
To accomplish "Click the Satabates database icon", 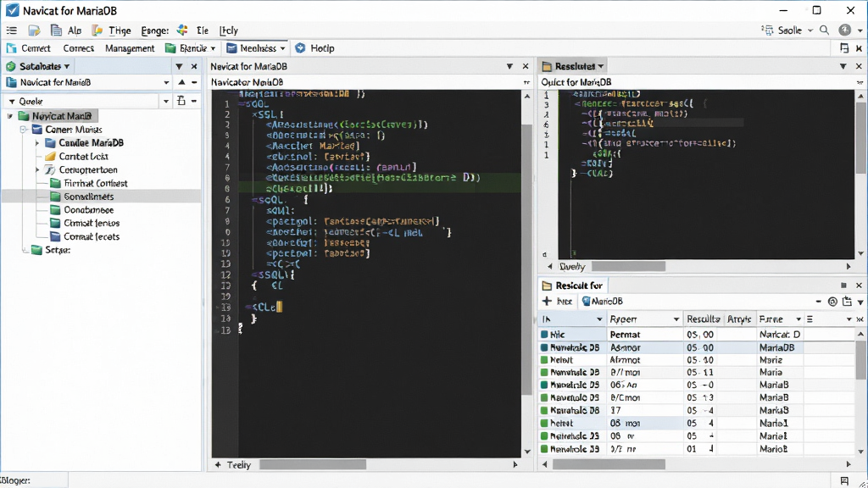I will coord(10,66).
